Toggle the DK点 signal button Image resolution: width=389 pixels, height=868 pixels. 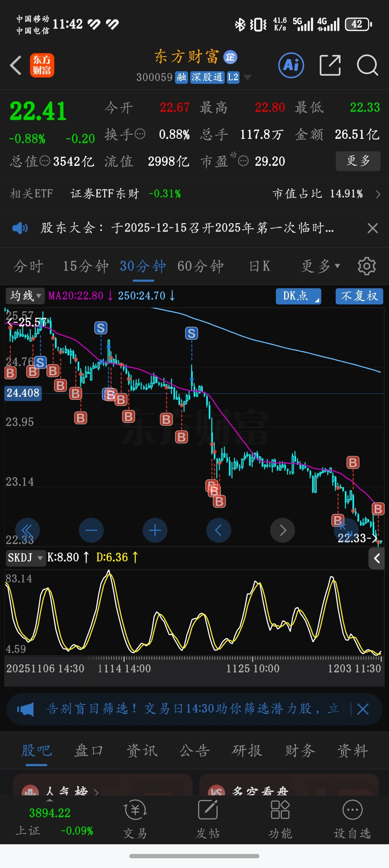pyautogui.click(x=299, y=296)
